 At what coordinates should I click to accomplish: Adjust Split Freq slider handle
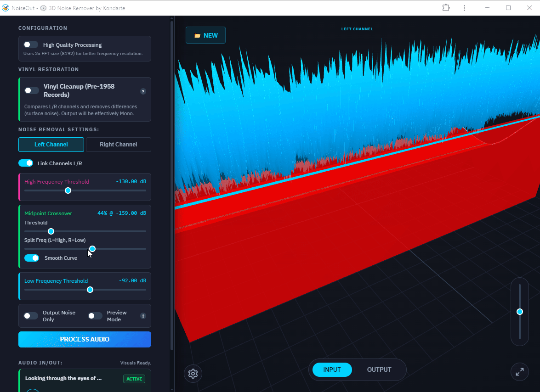[92, 249]
